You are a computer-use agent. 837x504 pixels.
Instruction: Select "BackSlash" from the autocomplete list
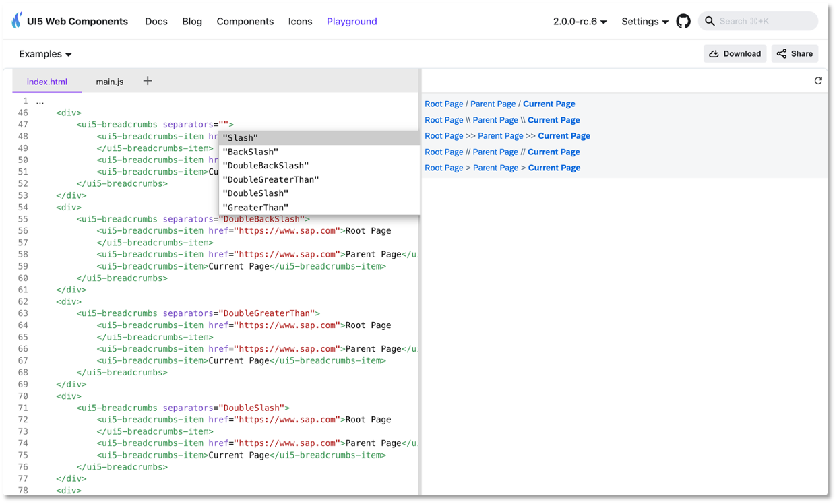(x=251, y=152)
